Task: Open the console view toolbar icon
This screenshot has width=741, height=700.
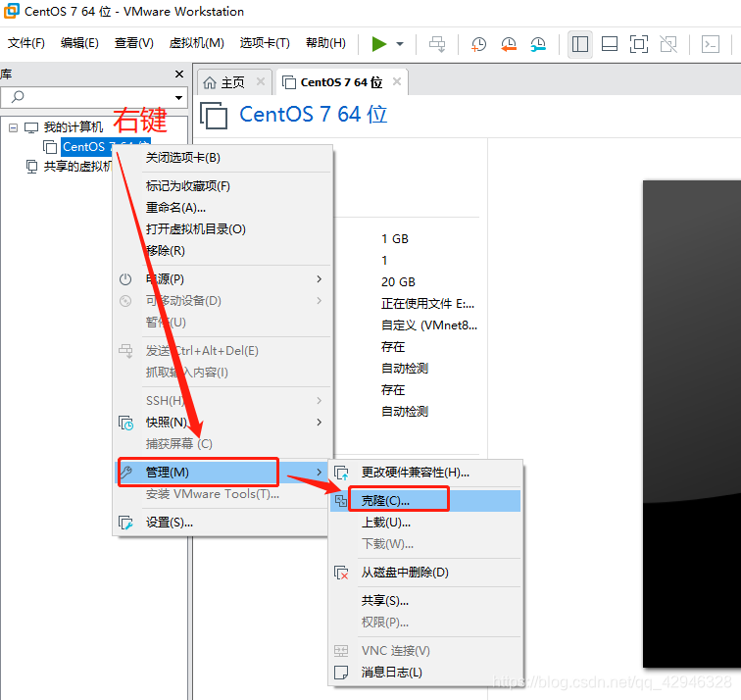Action: coord(711,44)
